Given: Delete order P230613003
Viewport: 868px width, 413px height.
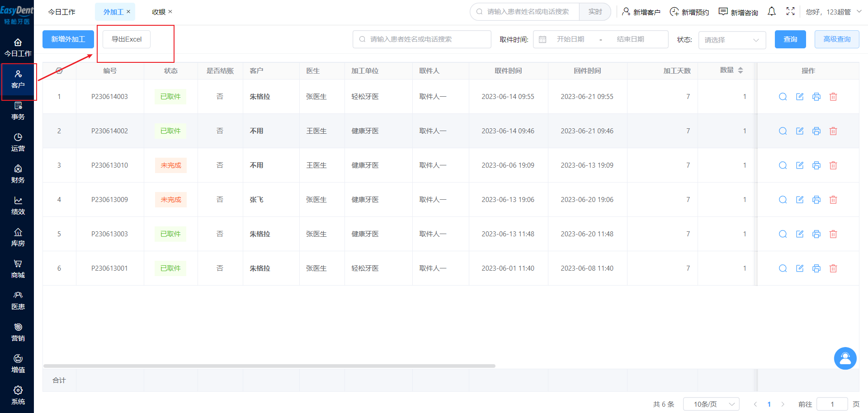Looking at the screenshot, I should pos(833,234).
